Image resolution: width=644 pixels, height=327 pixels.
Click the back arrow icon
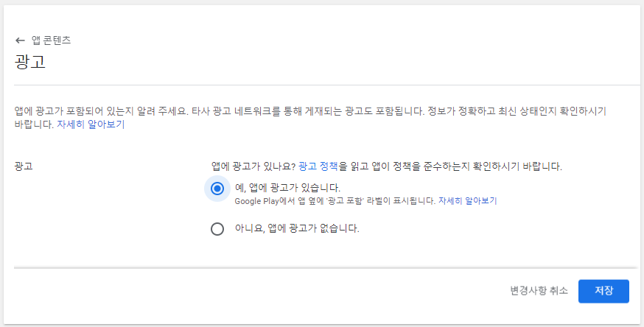pos(20,41)
